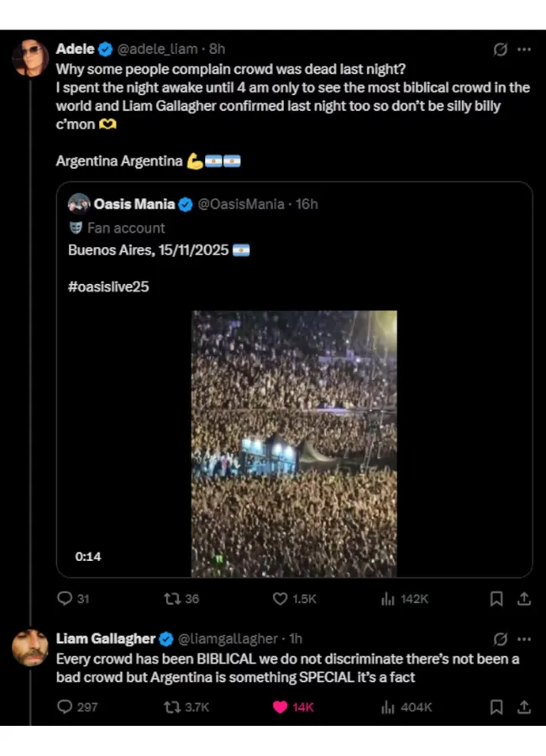View analytics for Liam's 404K views tweet
The image size is (546, 756).
(x=388, y=707)
